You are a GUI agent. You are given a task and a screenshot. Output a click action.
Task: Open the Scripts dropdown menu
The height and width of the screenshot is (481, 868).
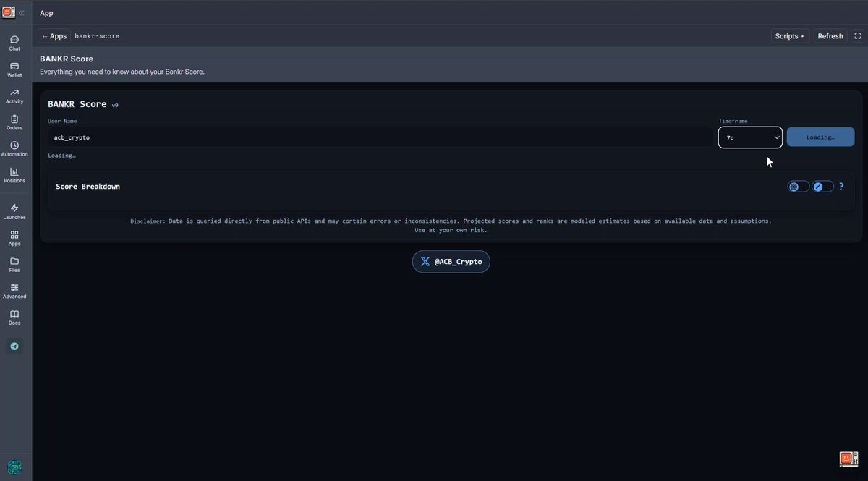point(790,36)
